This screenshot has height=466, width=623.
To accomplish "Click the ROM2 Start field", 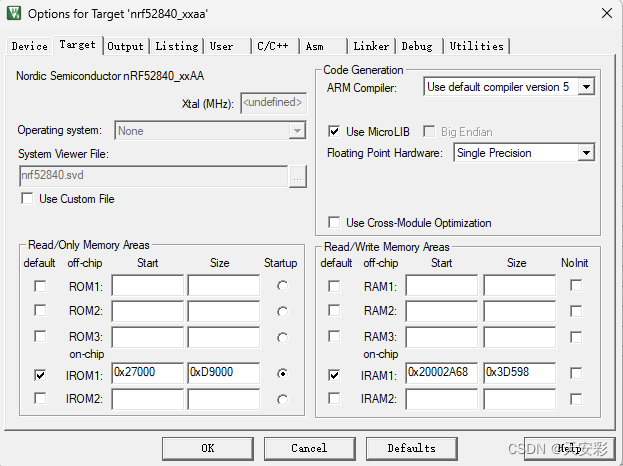I will pyautogui.click(x=148, y=311).
